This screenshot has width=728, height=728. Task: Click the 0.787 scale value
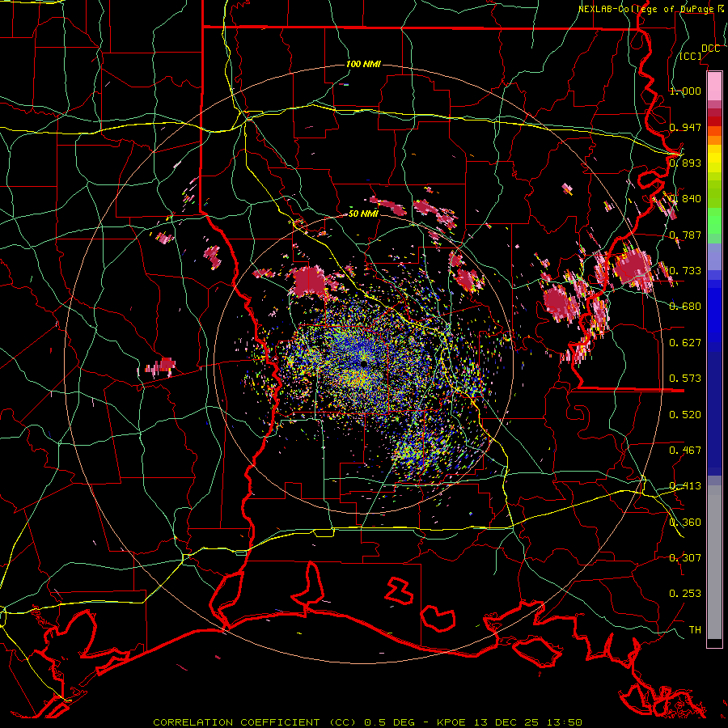(685, 235)
